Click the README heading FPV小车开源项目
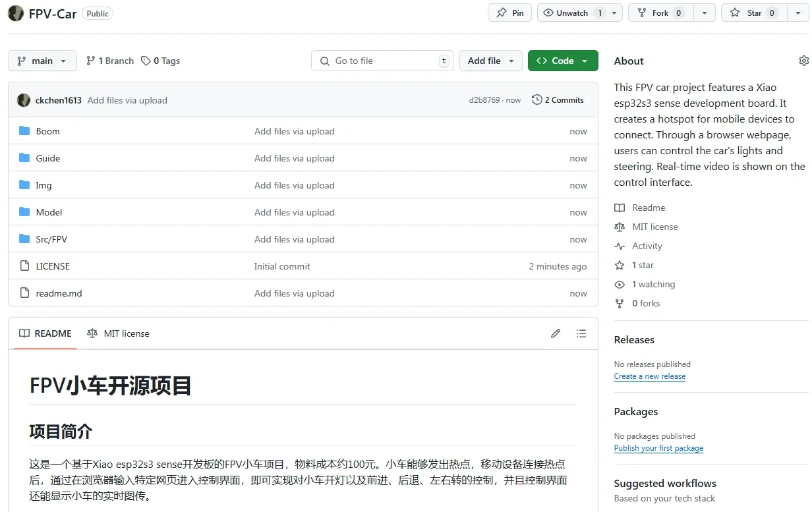This screenshot has width=812, height=512. 111,385
